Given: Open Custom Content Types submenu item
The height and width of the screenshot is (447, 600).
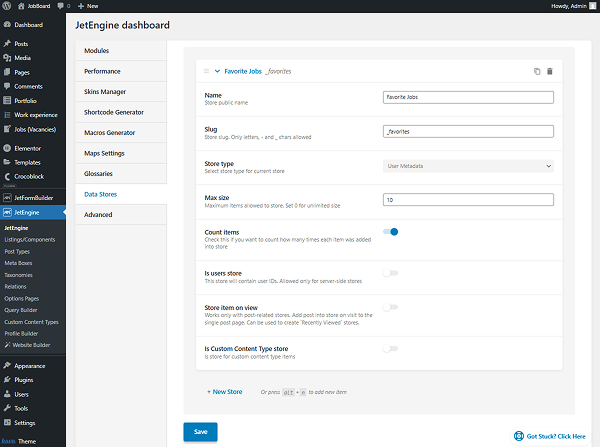Looking at the screenshot, I should tap(31, 322).
